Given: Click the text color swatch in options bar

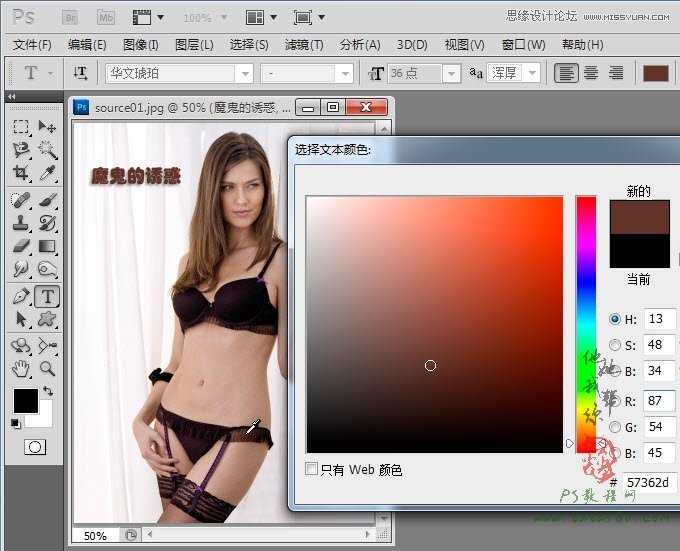Looking at the screenshot, I should point(655,73).
